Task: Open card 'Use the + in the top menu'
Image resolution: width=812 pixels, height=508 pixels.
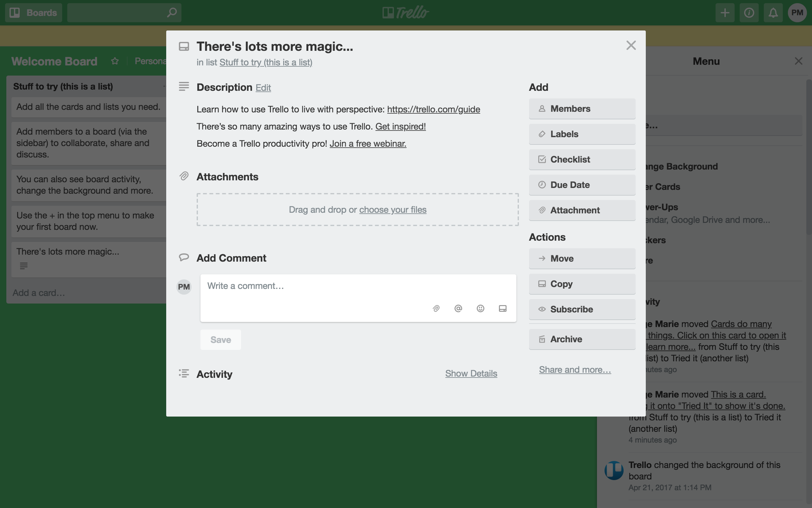Action: 88,221
